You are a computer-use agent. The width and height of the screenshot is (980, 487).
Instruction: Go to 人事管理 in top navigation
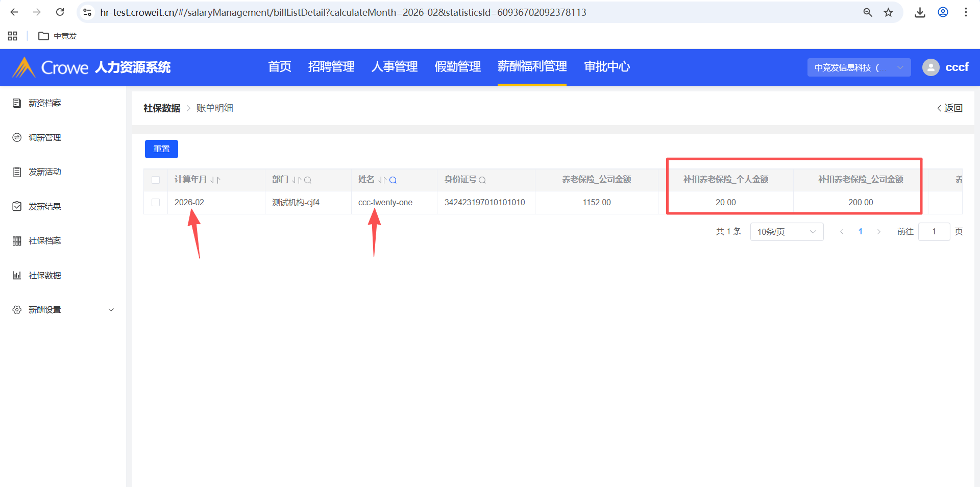(395, 67)
